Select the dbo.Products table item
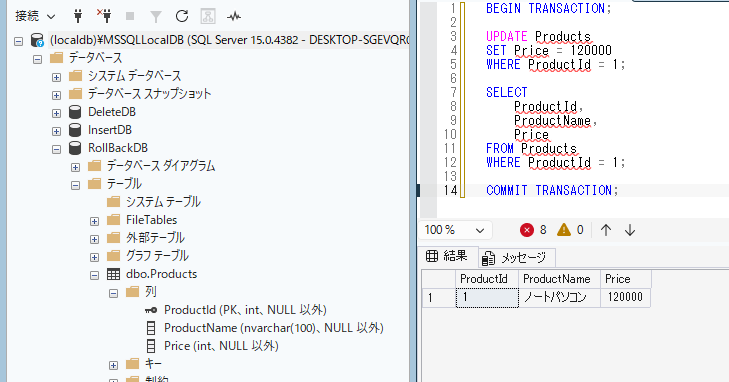Screen dimensions: 729x382 click(x=161, y=274)
